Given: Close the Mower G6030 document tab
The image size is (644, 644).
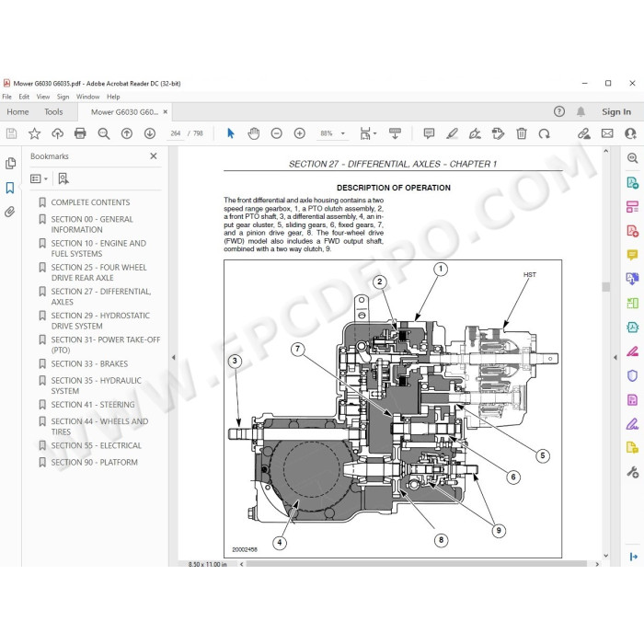Looking at the screenshot, I should pyautogui.click(x=165, y=111).
